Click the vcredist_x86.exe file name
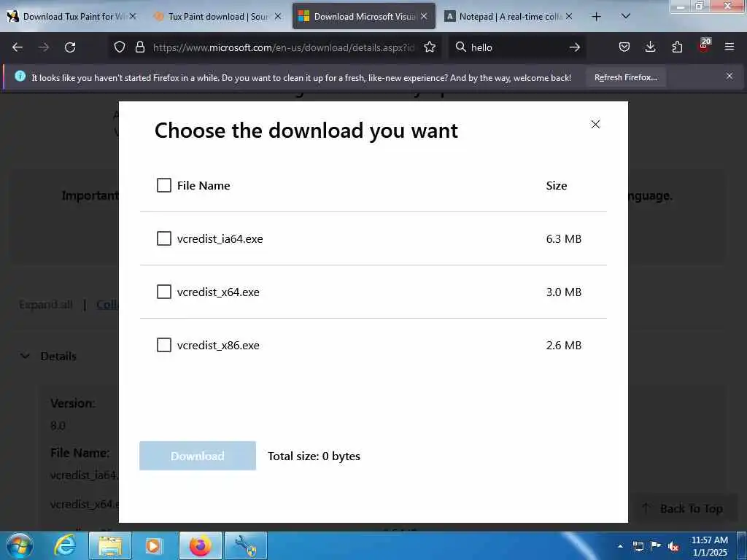 click(x=218, y=345)
